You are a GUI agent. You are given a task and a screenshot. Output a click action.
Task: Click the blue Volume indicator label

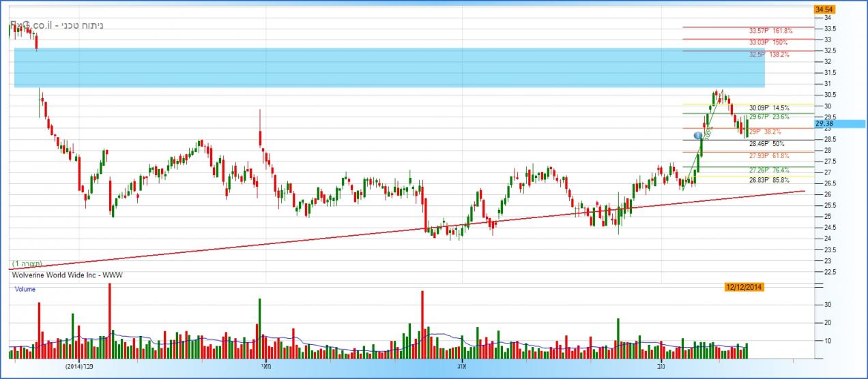click(x=25, y=289)
